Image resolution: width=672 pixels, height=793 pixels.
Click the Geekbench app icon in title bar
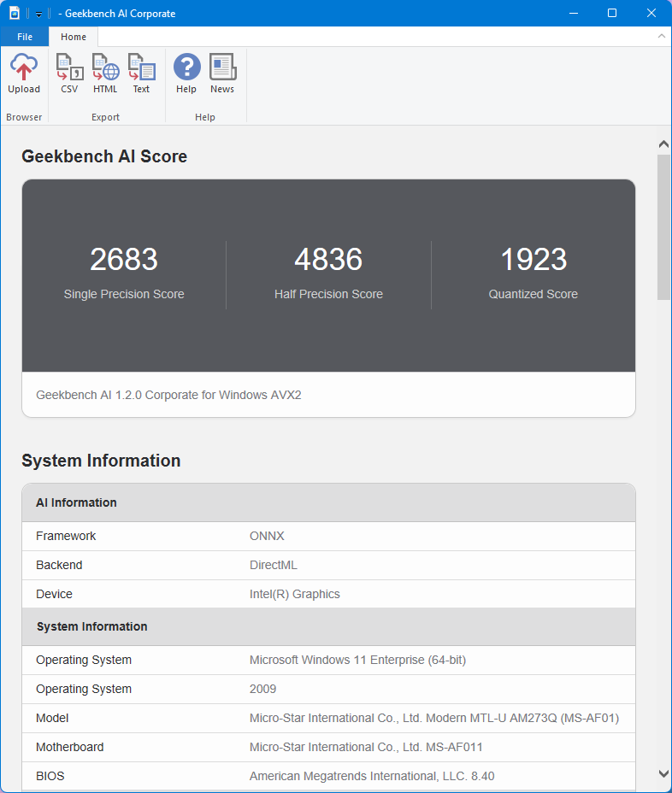point(15,13)
